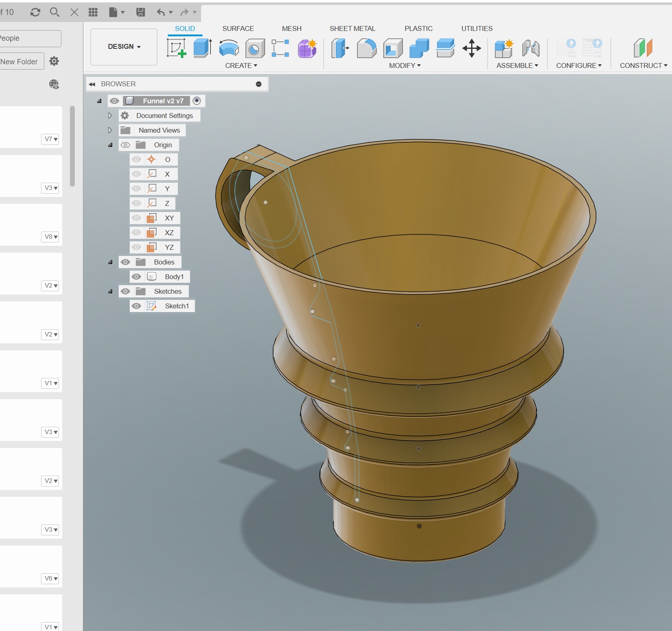The height and width of the screenshot is (631, 672).
Task: Click the Shell tool icon
Action: point(392,48)
